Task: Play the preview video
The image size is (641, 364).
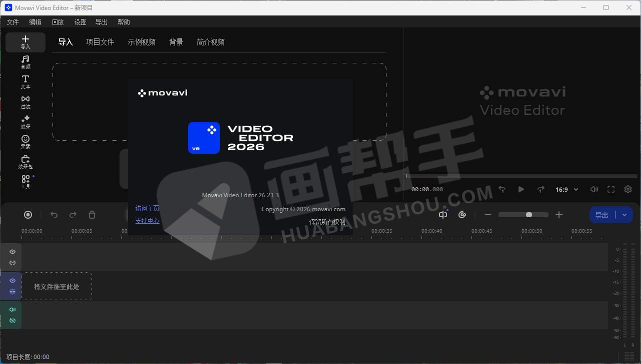Action: (x=521, y=189)
